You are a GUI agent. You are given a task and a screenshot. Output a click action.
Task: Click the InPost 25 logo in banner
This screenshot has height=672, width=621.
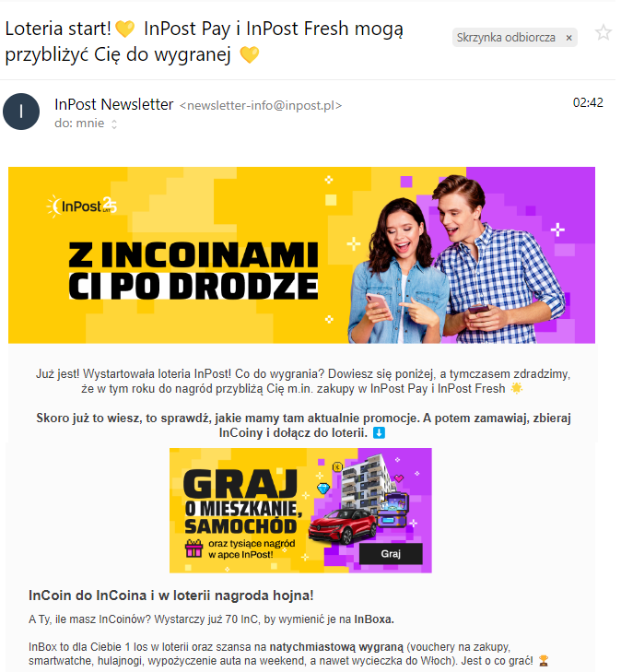(81, 206)
